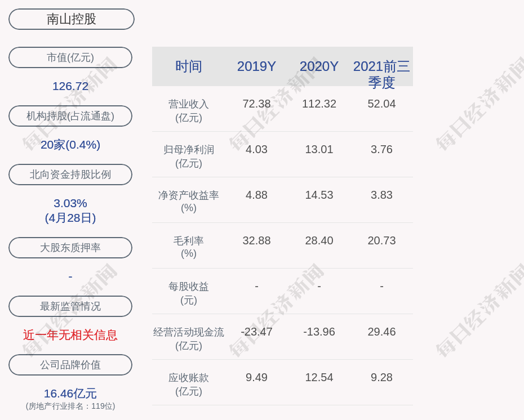Click receivables value 12.54
Viewport: 524px width, 420px height.
coord(319,378)
